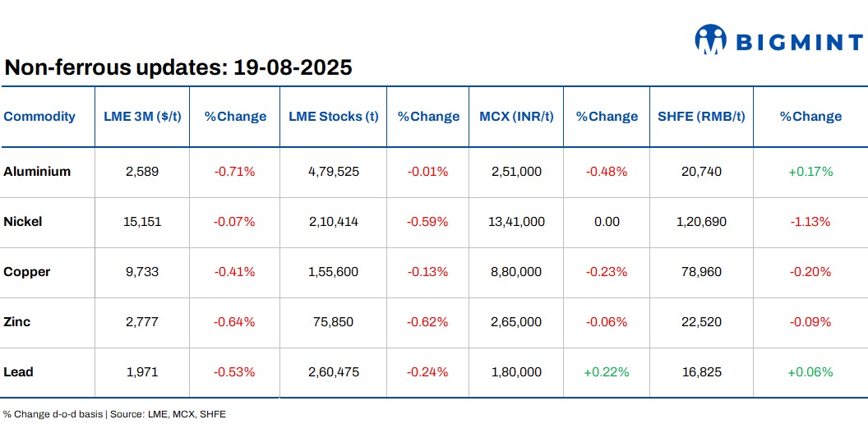868x424 pixels.
Task: Click Nickel's -1.13% SHFE change
Action: (x=810, y=222)
